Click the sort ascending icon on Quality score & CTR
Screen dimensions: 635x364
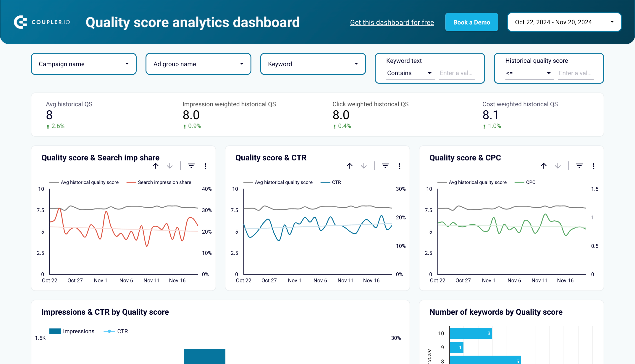(349, 166)
